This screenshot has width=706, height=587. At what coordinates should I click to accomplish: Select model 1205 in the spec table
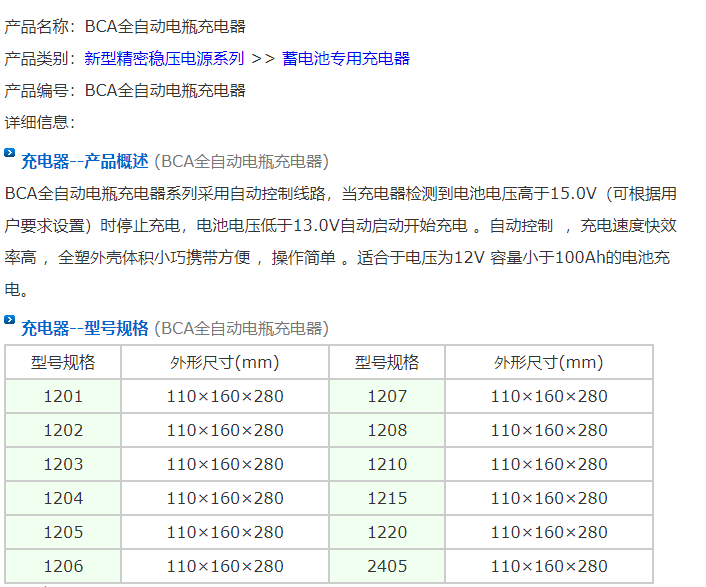[x=63, y=532]
